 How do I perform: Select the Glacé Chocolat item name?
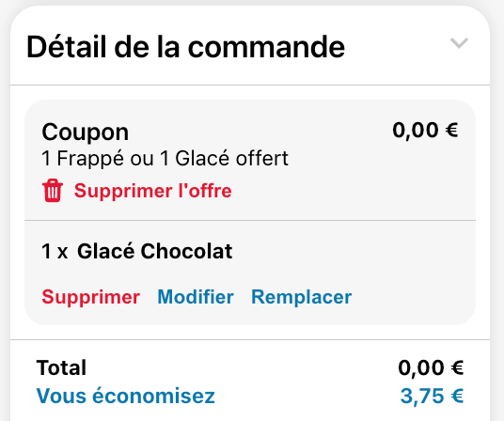pyautogui.click(x=154, y=251)
